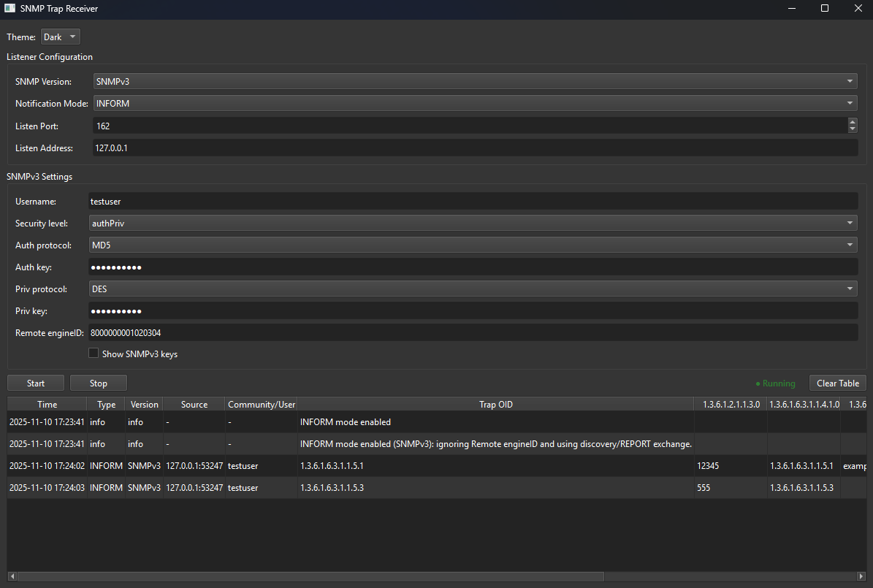Click the Trap OID column header
873x588 pixels.
click(x=495, y=404)
